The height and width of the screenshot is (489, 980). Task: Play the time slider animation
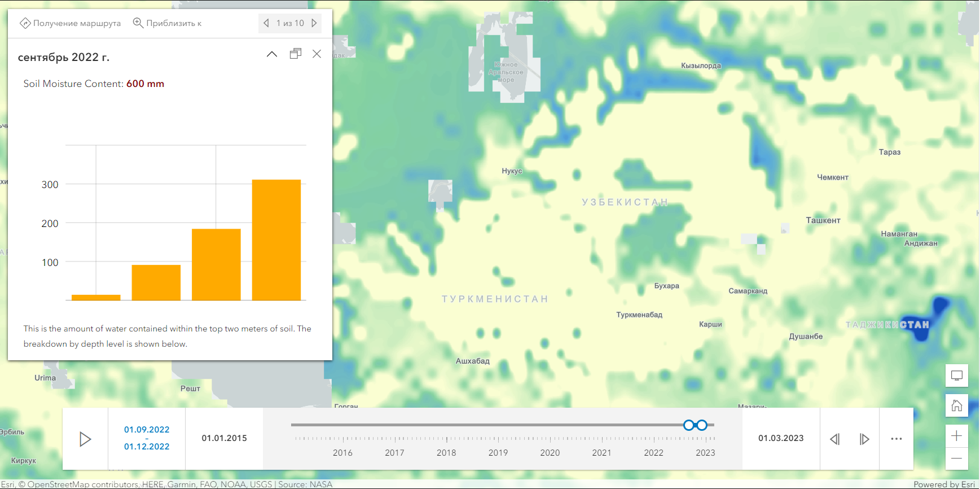[85, 439]
